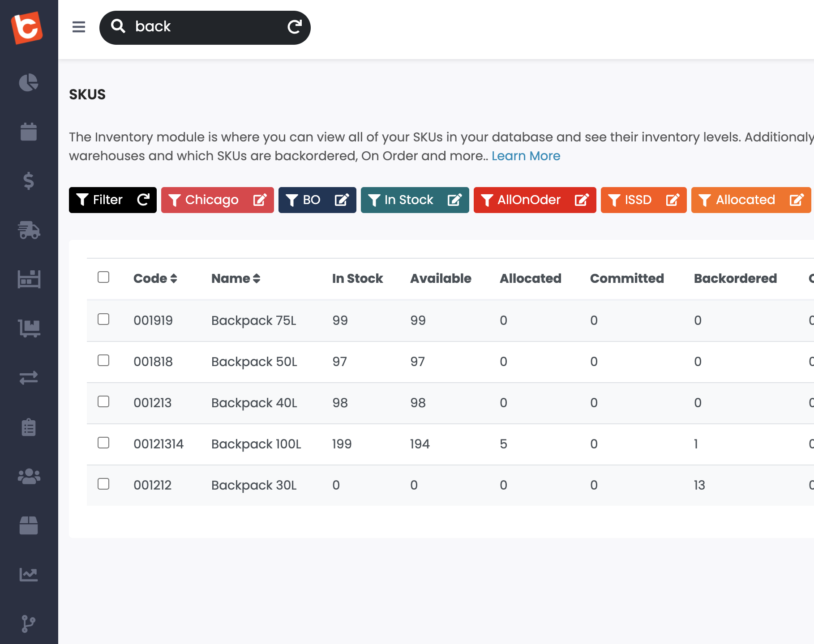Sort by Code column
Viewport: 814px width, 644px height.
155,278
